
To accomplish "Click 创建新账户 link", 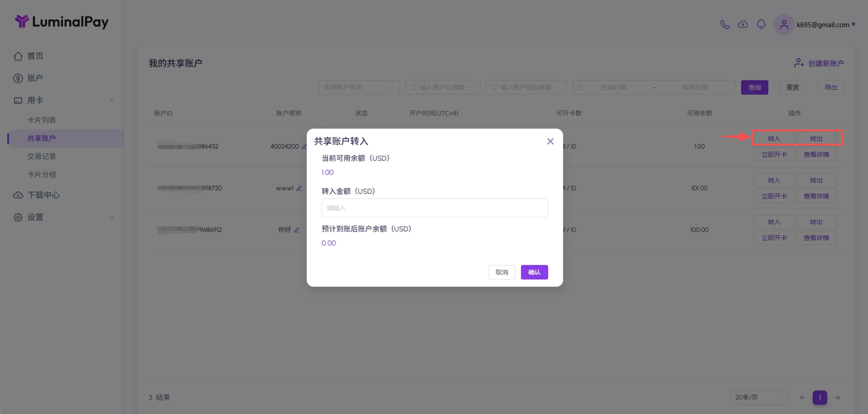I will point(819,63).
